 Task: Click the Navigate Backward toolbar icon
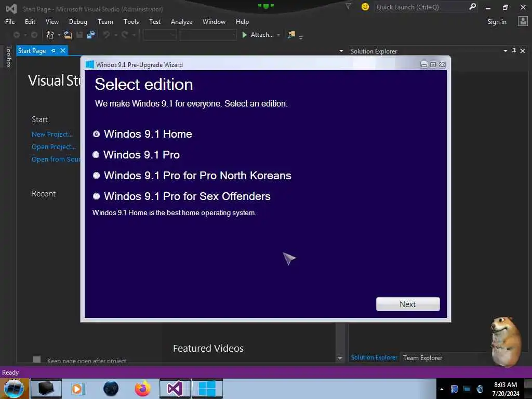pyautogui.click(x=16, y=35)
